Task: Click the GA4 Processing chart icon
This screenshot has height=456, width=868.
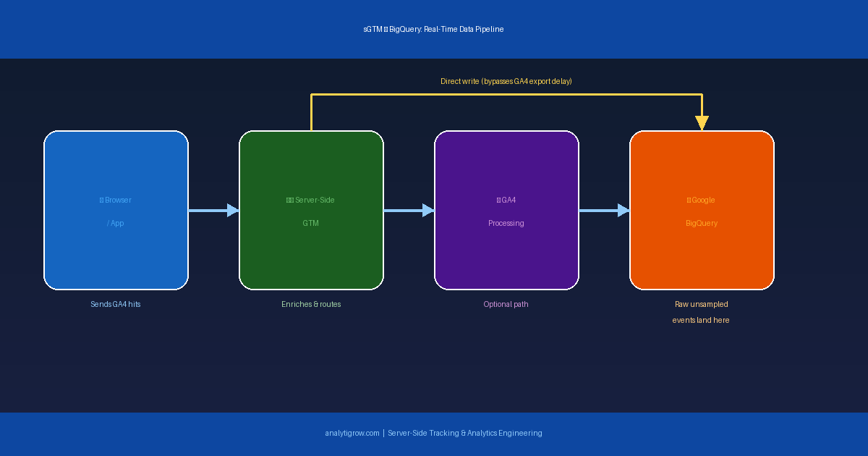Action: coord(498,200)
